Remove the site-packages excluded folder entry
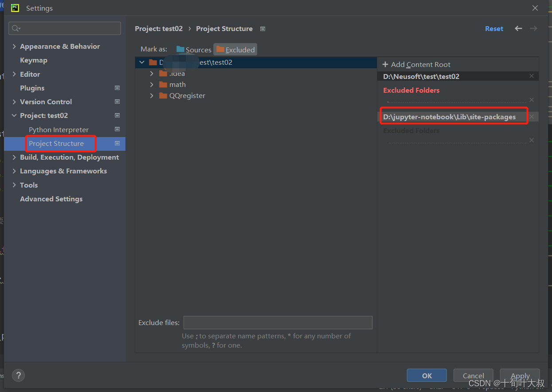 [531, 116]
